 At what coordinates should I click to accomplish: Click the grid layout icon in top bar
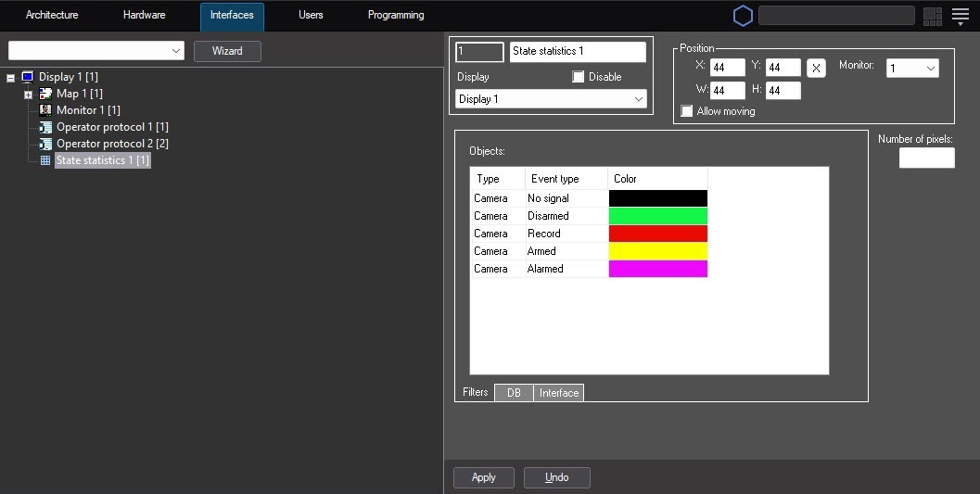(932, 16)
